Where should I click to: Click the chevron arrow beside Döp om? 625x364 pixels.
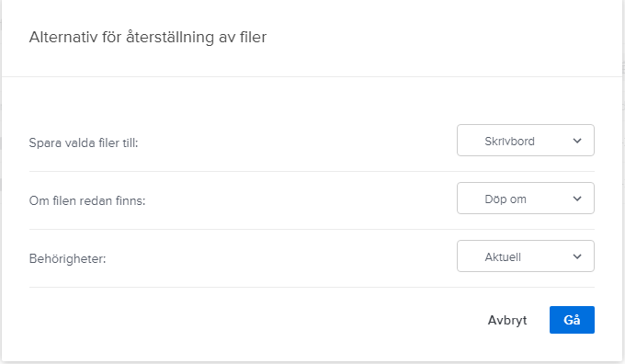click(x=577, y=199)
